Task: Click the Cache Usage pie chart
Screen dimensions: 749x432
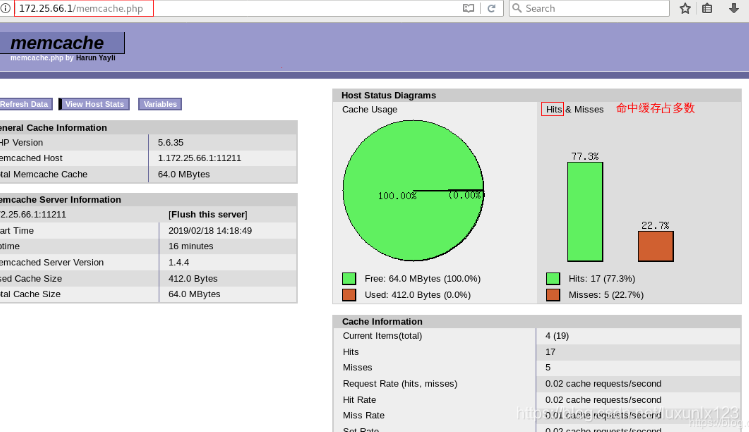Action: pyautogui.click(x=414, y=190)
